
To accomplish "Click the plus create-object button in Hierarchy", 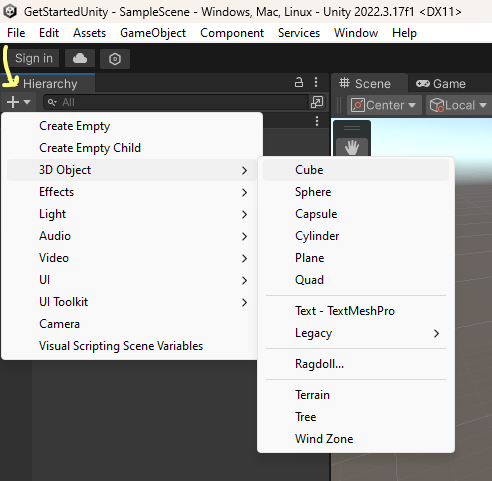I will pyautogui.click(x=18, y=102).
